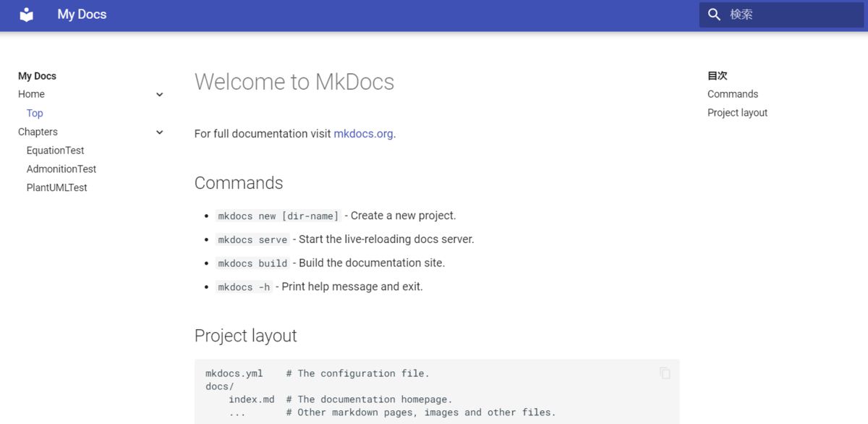Click the My Docs header title
The image size is (868, 424).
(82, 14)
